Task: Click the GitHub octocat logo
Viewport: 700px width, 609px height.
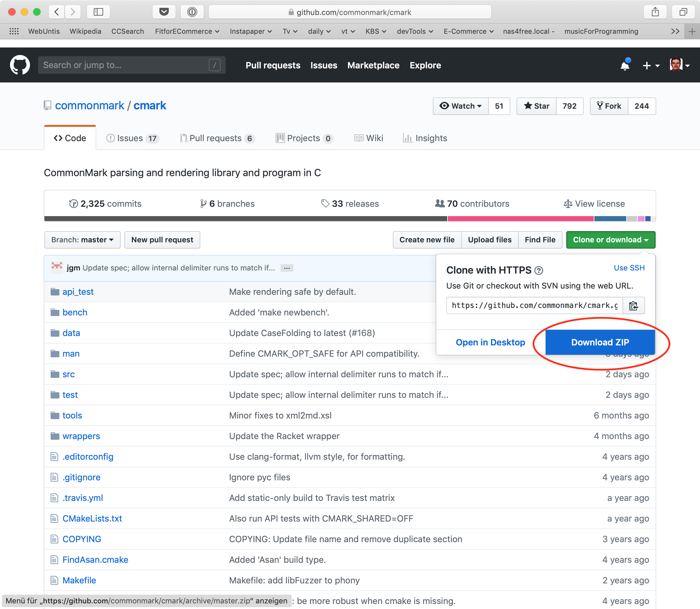Action: click(x=20, y=65)
